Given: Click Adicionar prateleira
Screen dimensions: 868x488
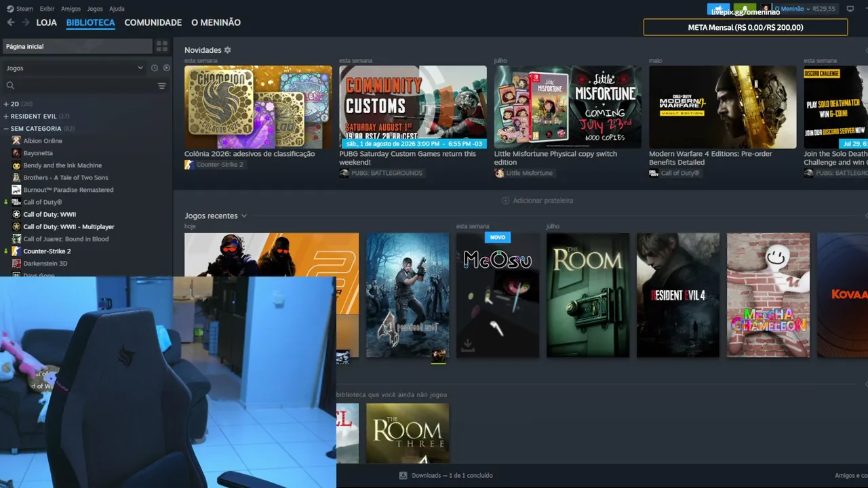Looking at the screenshot, I should 537,201.
